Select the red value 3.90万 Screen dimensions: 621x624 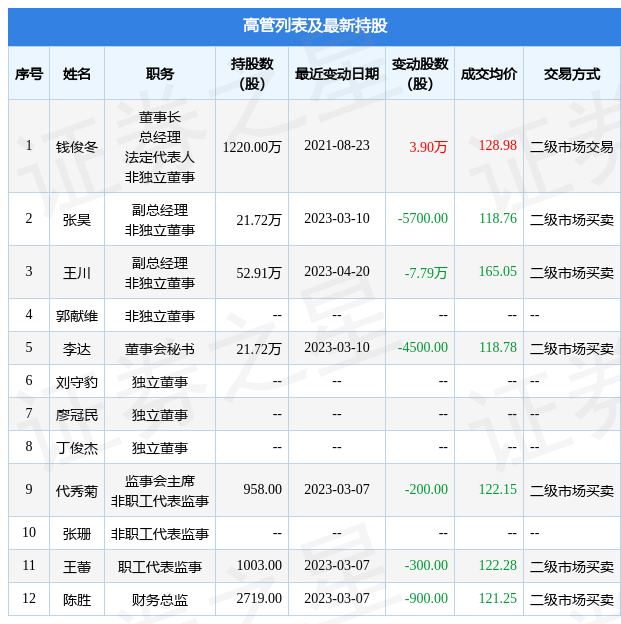(428, 147)
